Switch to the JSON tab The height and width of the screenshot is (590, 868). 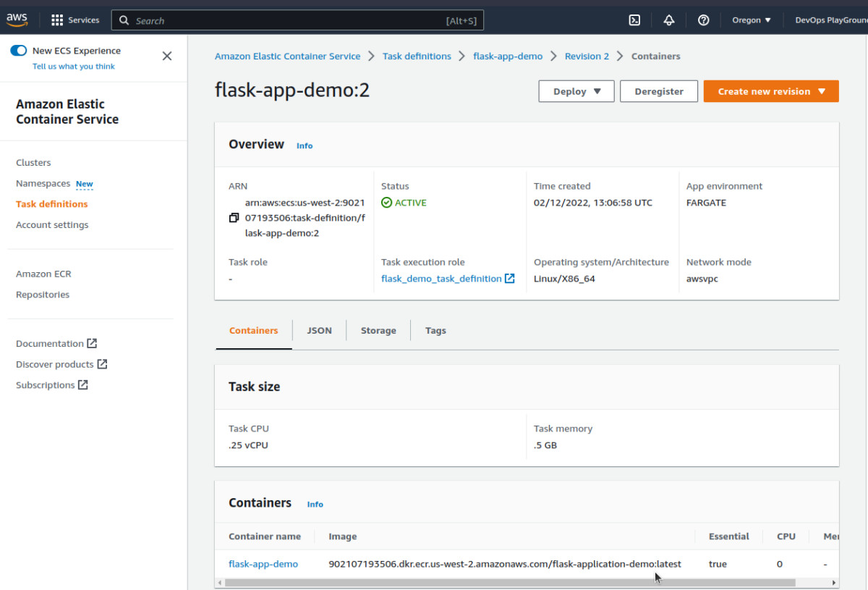tap(319, 331)
